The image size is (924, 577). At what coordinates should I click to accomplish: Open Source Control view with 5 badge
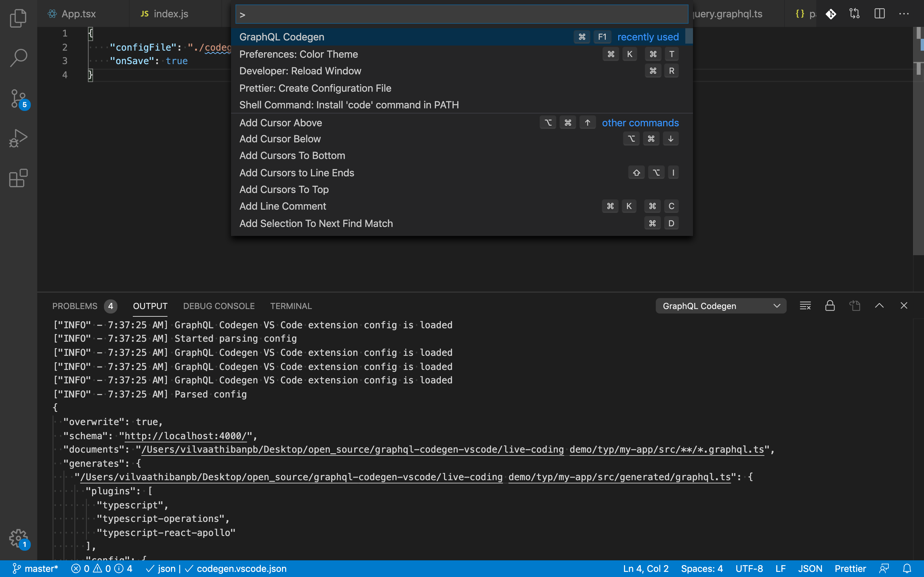tap(18, 99)
